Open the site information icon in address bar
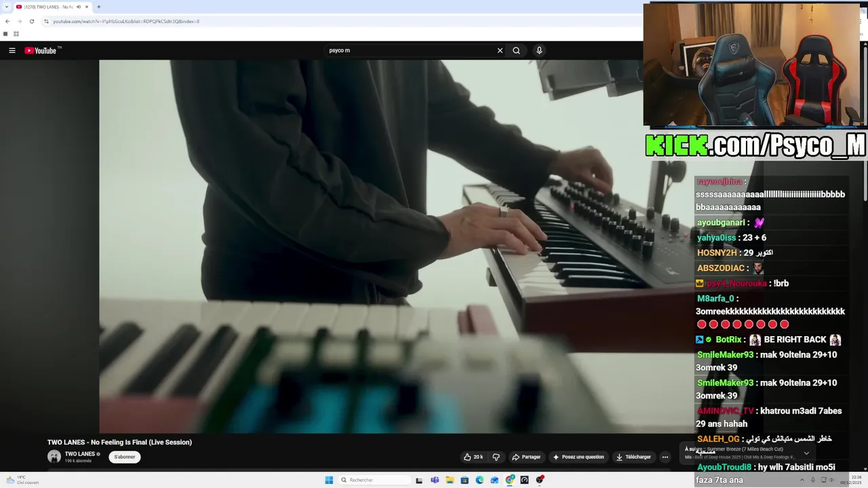The width and height of the screenshot is (868, 488). click(x=46, y=21)
